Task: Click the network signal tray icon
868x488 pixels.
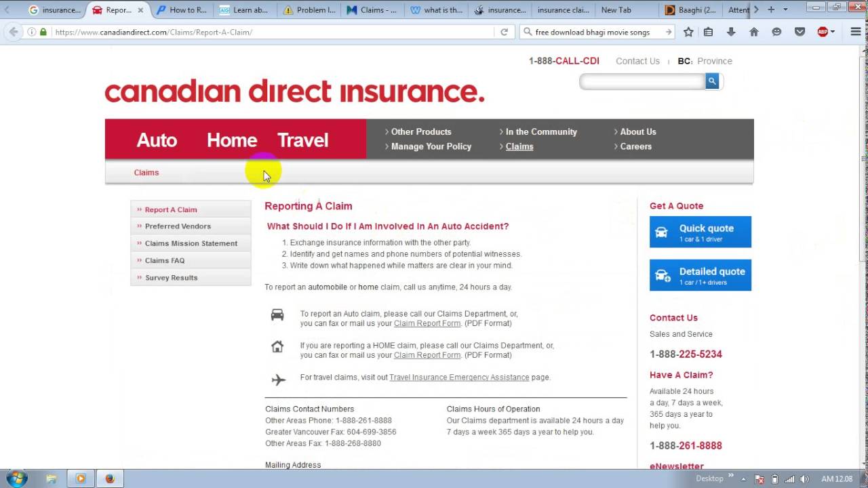Action: click(x=789, y=479)
